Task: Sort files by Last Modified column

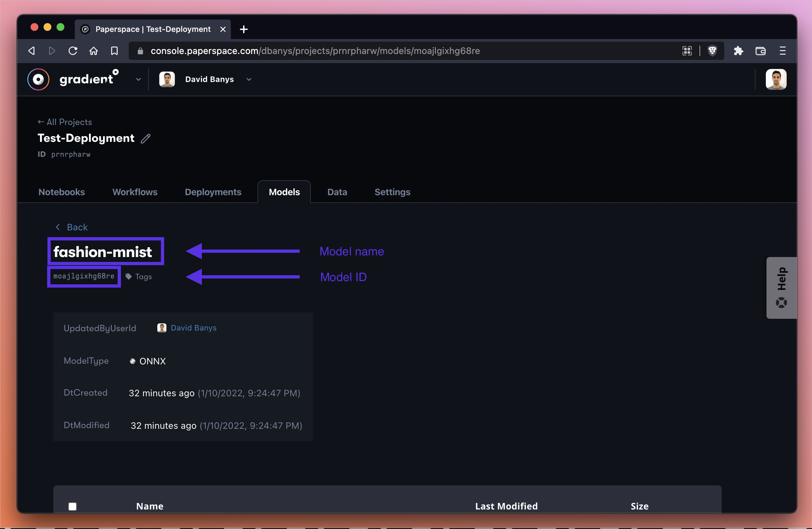Action: [x=506, y=506]
